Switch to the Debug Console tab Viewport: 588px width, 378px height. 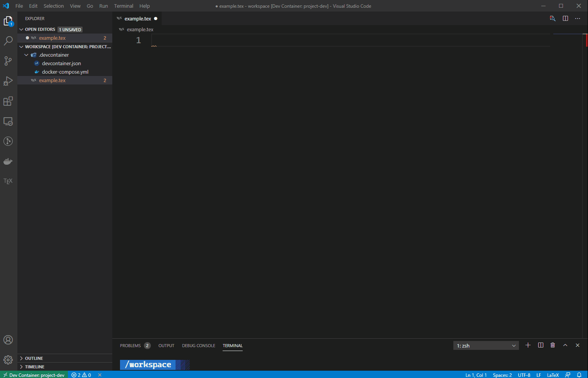pyautogui.click(x=199, y=346)
